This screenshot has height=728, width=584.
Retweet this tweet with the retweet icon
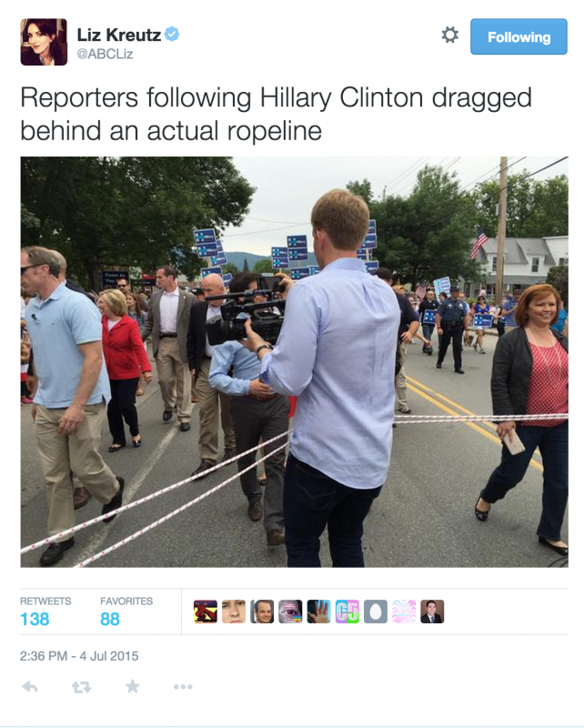pyautogui.click(x=81, y=687)
